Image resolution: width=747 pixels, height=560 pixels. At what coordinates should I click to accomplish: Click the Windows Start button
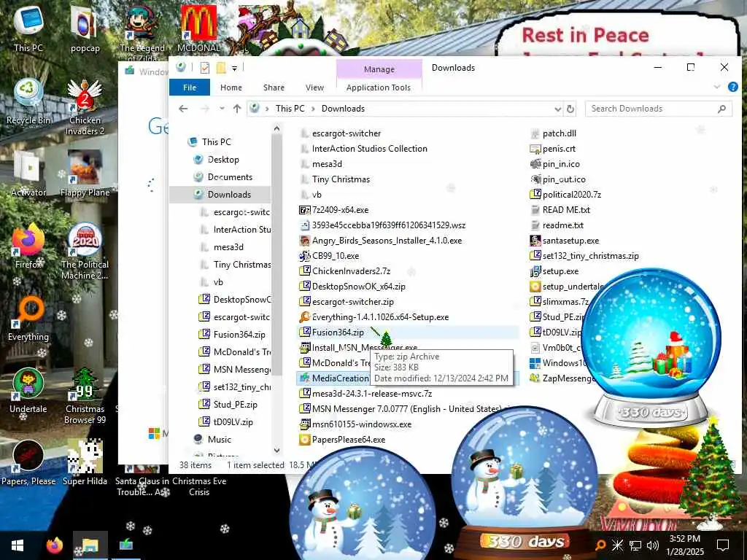point(18,545)
